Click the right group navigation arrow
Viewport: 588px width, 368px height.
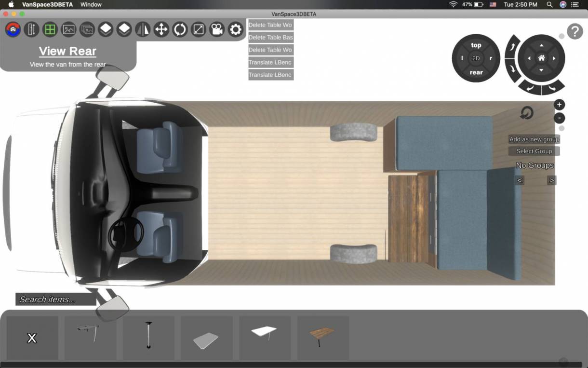click(x=551, y=180)
